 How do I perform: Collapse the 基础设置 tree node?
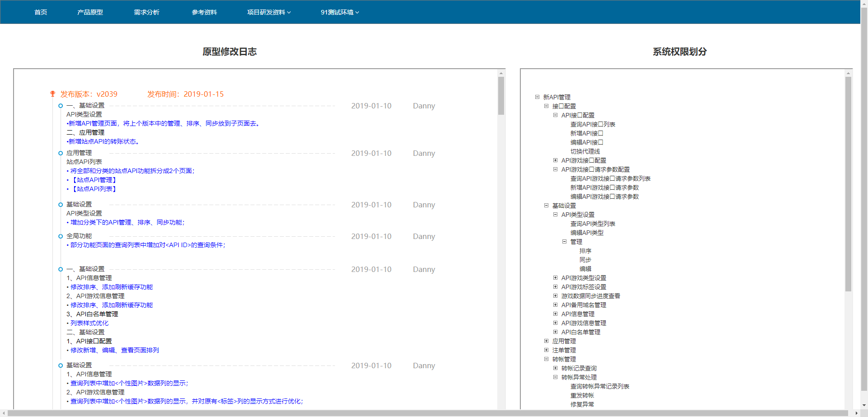[x=546, y=205]
